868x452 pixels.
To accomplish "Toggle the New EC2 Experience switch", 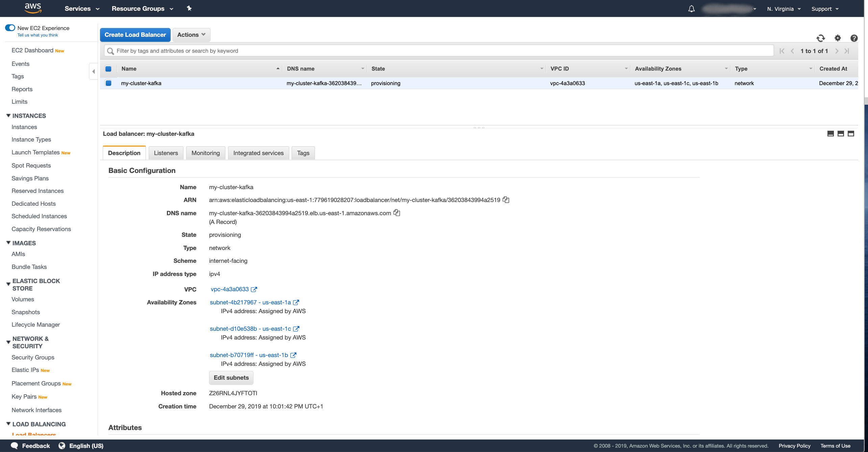I will (x=10, y=28).
